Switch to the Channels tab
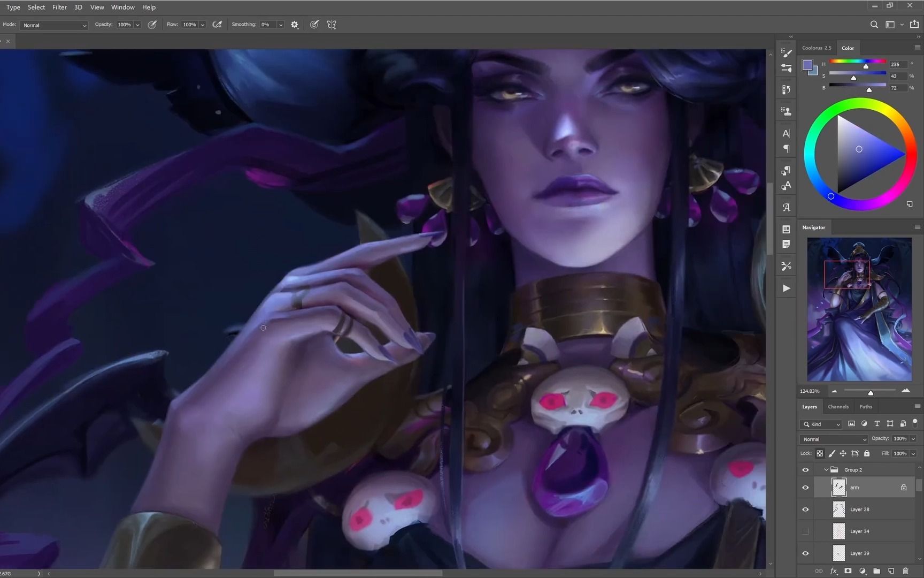 coord(838,407)
